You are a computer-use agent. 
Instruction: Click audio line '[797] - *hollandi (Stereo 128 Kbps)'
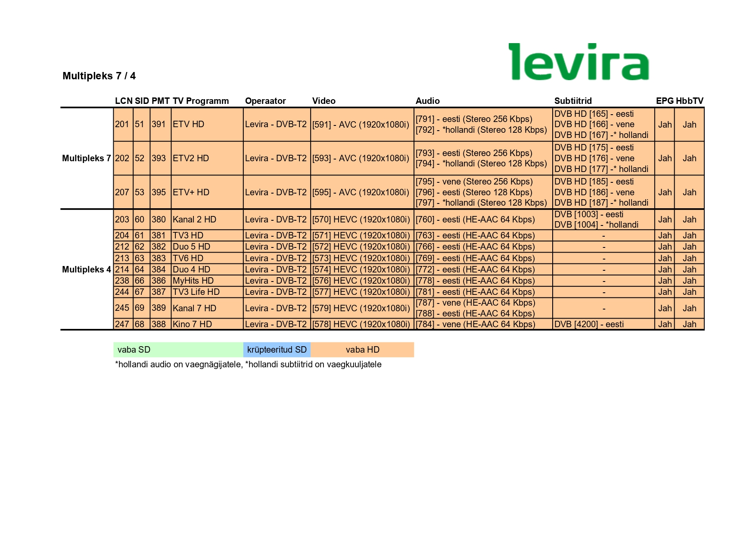coord(481,203)
